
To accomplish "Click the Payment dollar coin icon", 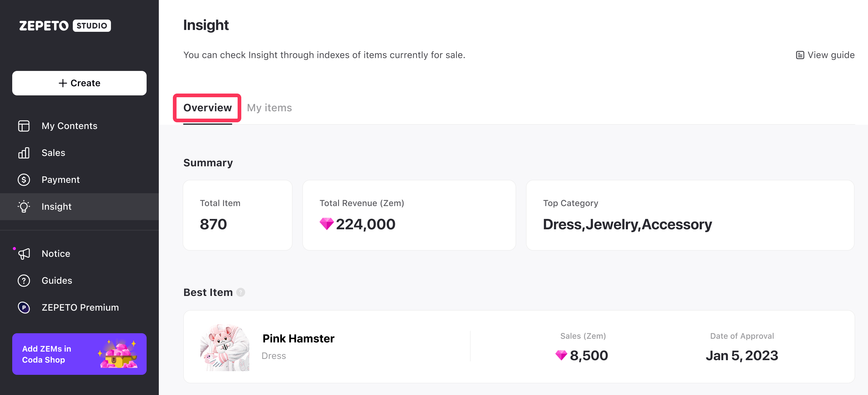I will point(24,180).
